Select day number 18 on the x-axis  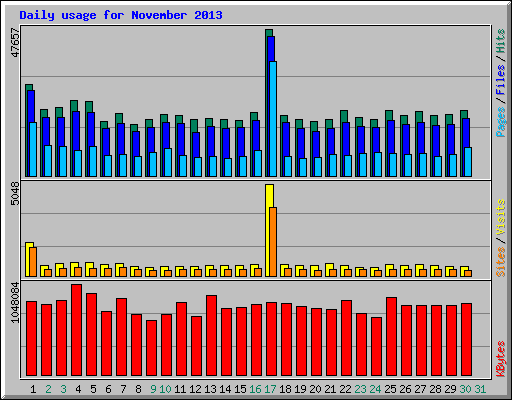point(285,389)
